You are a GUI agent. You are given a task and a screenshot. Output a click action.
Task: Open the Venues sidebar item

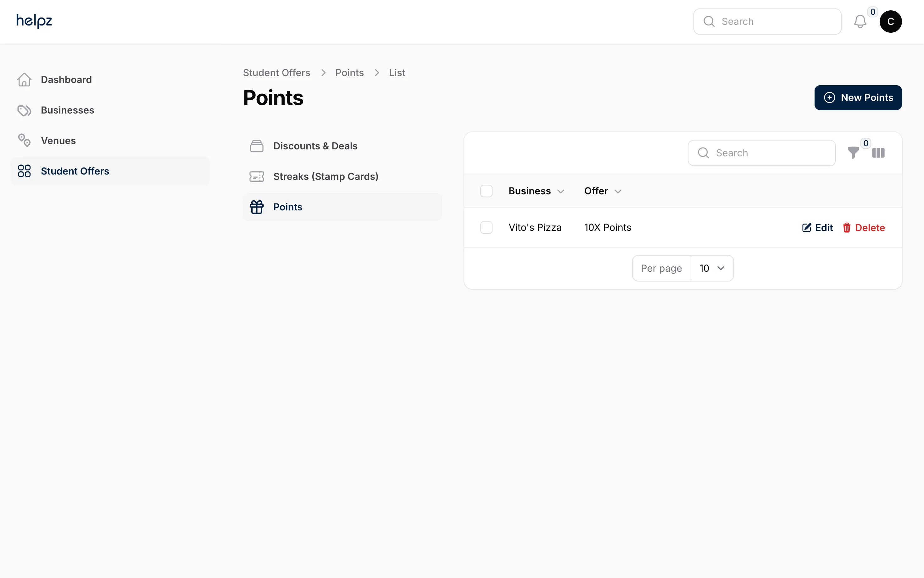click(x=110, y=140)
